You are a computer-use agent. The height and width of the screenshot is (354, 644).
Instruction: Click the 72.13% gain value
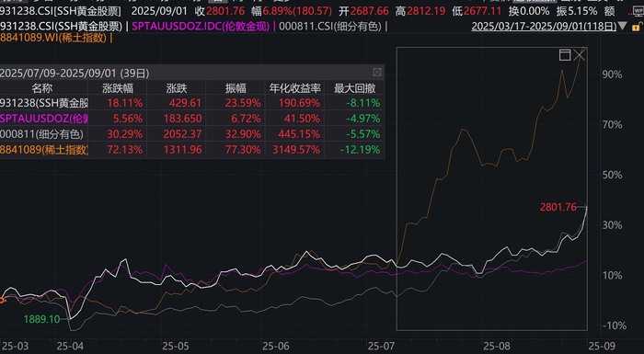125,150
